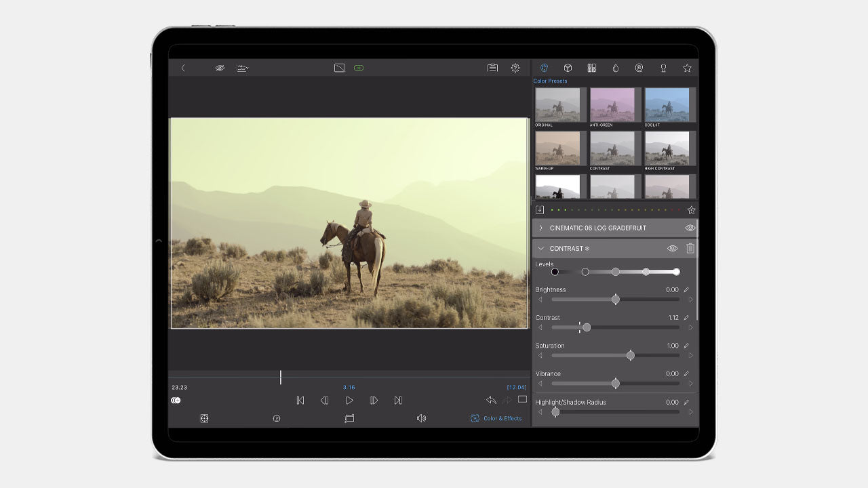This screenshot has height=488, width=868.
Task: Open the clipboard icon in top toolbar
Action: [x=492, y=68]
